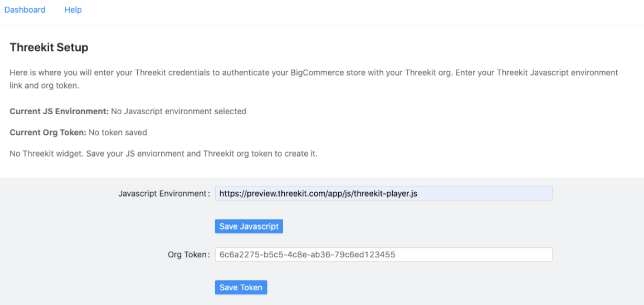The image size is (644, 305).
Task: Click the Save Token button
Action: [241, 287]
